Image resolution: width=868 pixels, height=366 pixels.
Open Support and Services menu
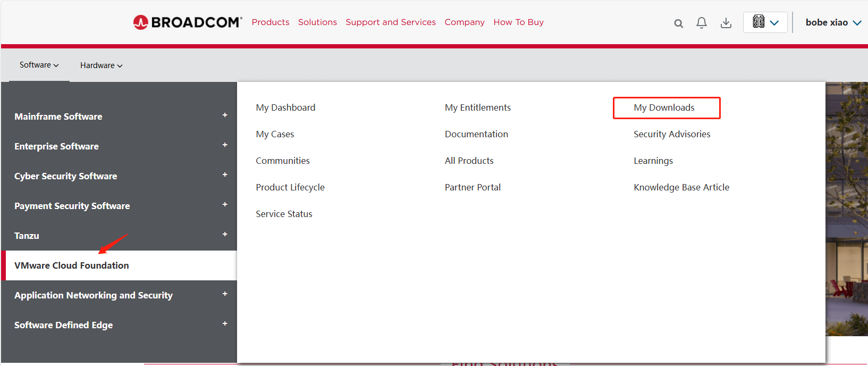click(x=390, y=22)
